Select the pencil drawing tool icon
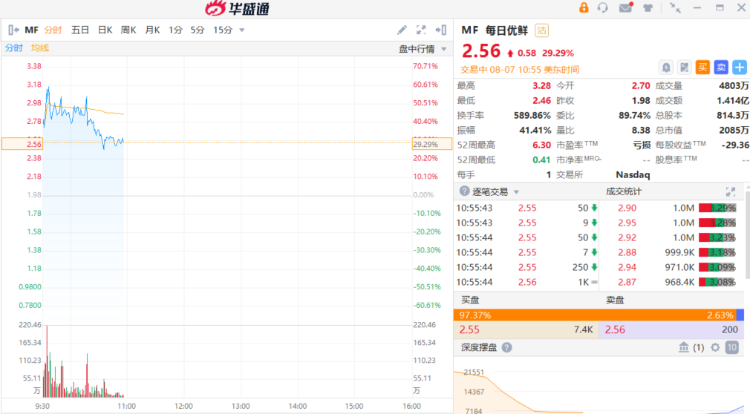This screenshot has height=414, width=750. pos(402,30)
